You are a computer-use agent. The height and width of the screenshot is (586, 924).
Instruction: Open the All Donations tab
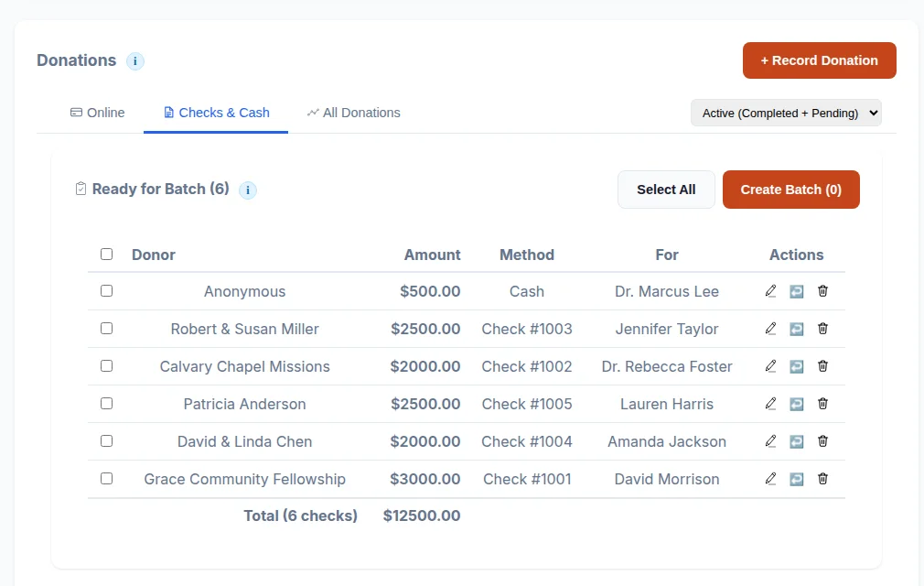pos(353,113)
